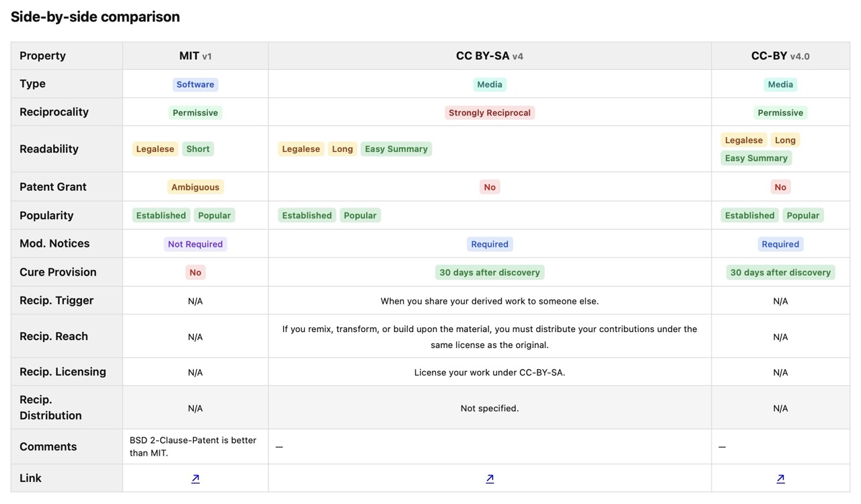Viewport: 861px width, 504px height.
Task: Open the CC-BY external link arrow
Action: pos(780,478)
